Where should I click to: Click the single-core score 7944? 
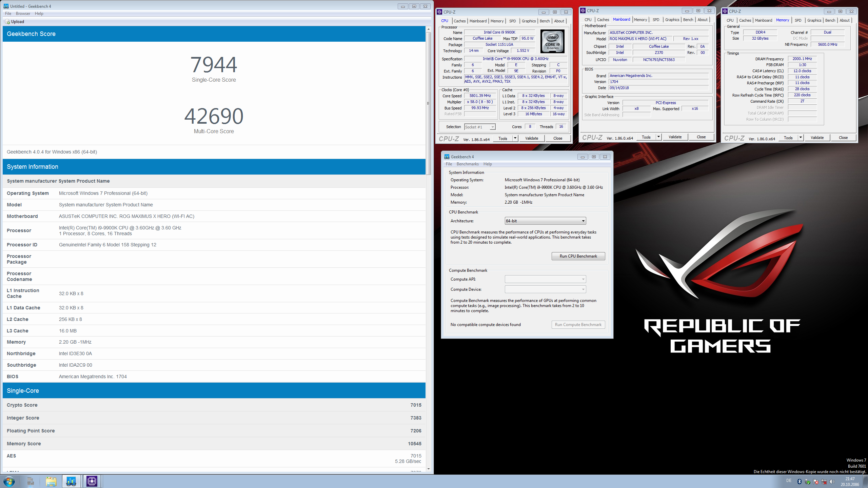pyautogui.click(x=214, y=64)
